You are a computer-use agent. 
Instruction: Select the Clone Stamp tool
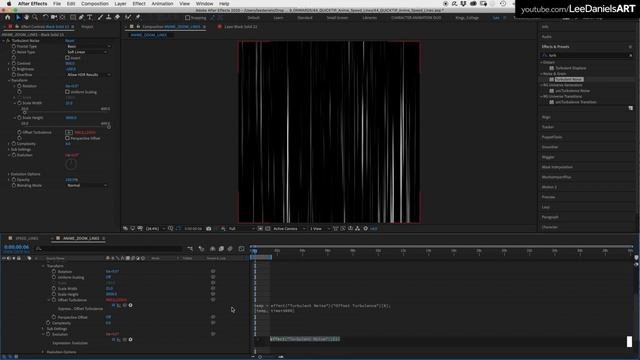coord(109,18)
